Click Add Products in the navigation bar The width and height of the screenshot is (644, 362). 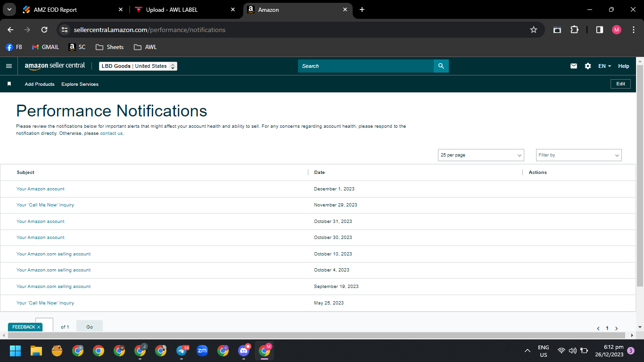click(40, 84)
